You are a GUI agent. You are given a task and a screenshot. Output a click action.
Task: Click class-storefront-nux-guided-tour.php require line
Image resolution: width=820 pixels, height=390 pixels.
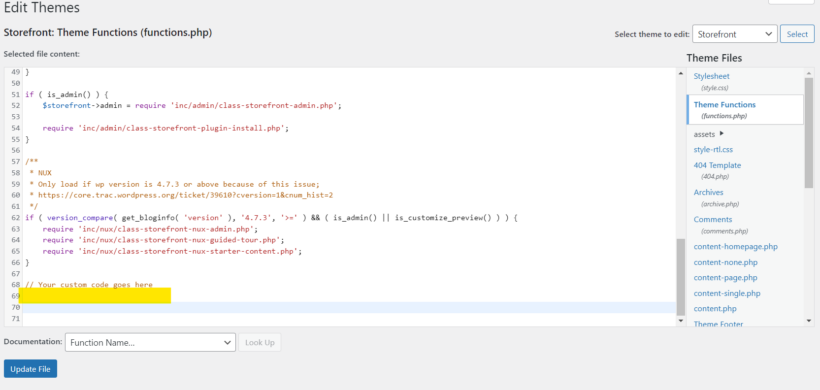[x=163, y=240]
